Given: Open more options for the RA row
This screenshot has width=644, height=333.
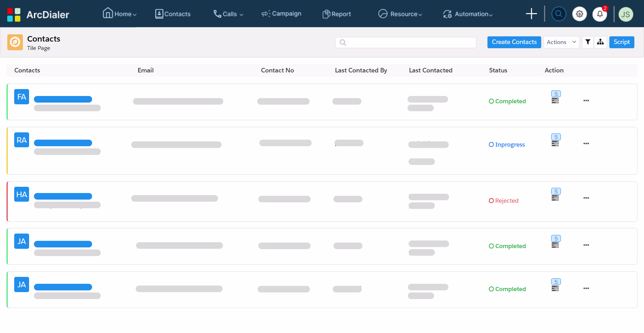Looking at the screenshot, I should (586, 143).
